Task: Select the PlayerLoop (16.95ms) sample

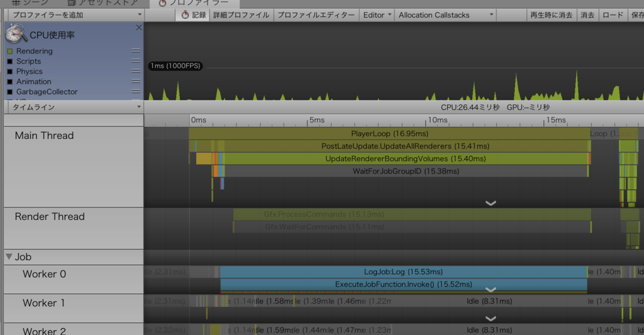Action: [389, 134]
